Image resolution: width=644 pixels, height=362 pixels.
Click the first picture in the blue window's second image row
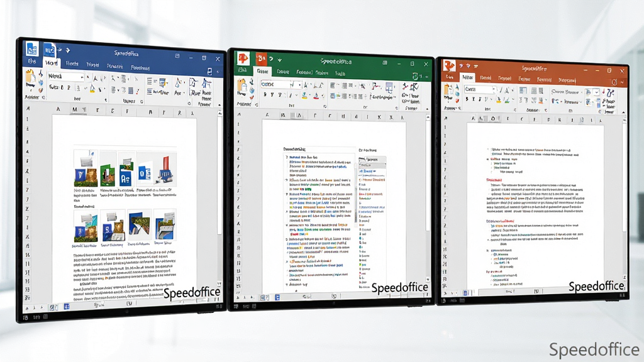tap(86, 226)
